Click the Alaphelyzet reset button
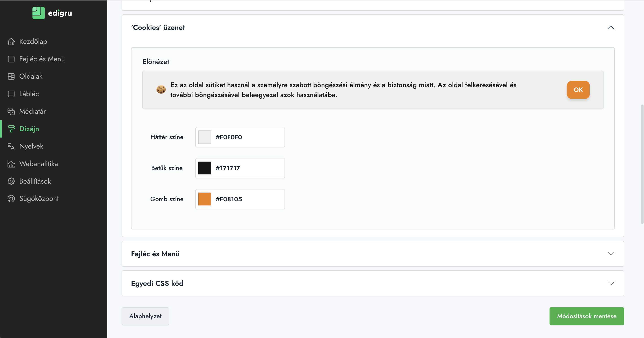The width and height of the screenshot is (644, 338). [145, 316]
